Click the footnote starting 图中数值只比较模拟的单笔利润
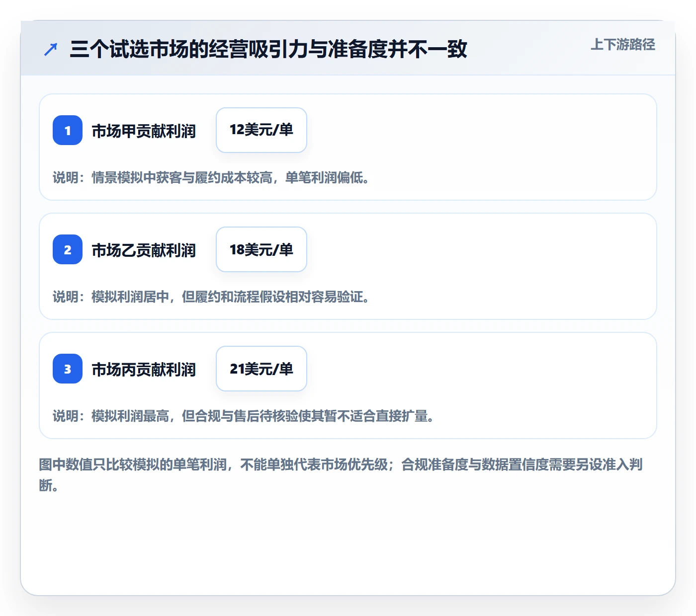696x616 pixels. pyautogui.click(x=341, y=475)
